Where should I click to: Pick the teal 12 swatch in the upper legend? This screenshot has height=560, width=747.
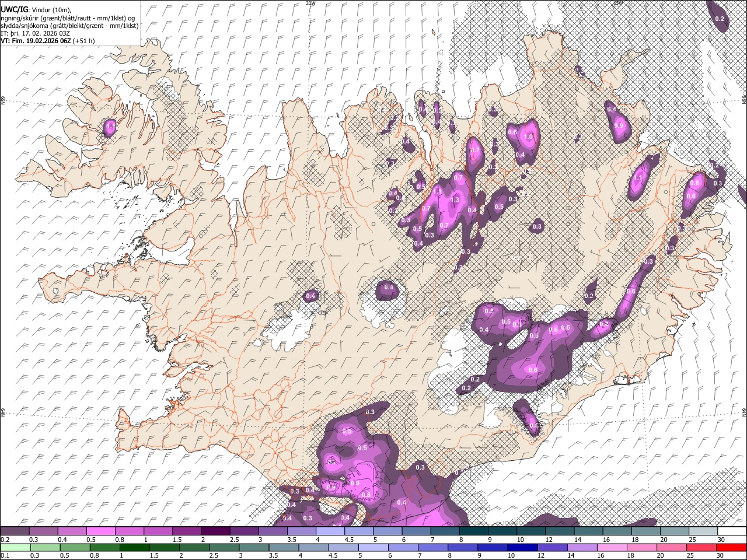[x=560, y=531]
